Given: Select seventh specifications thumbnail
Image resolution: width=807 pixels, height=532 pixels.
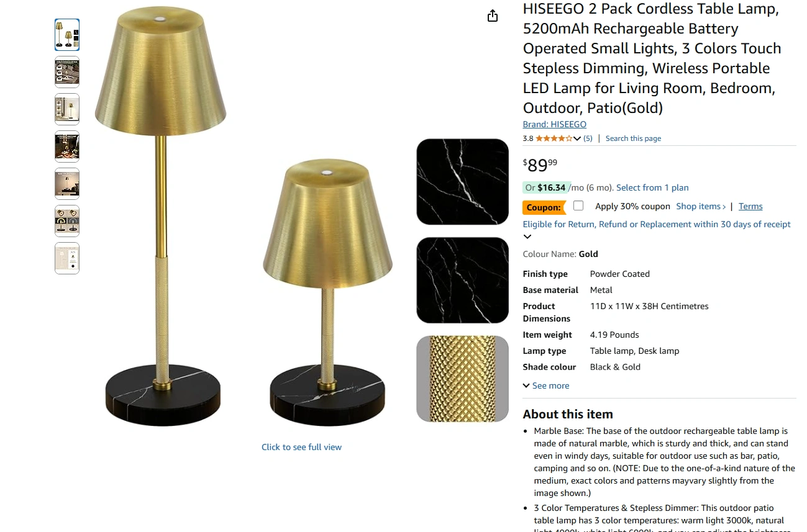Looking at the screenshot, I should [67, 258].
